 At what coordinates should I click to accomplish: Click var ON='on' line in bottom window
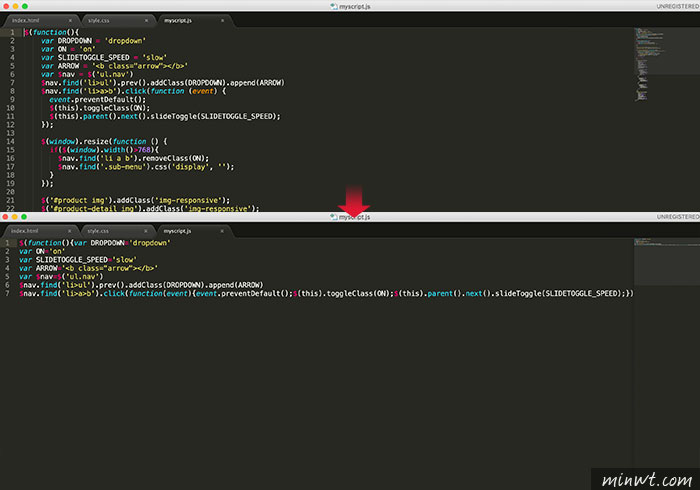42,251
